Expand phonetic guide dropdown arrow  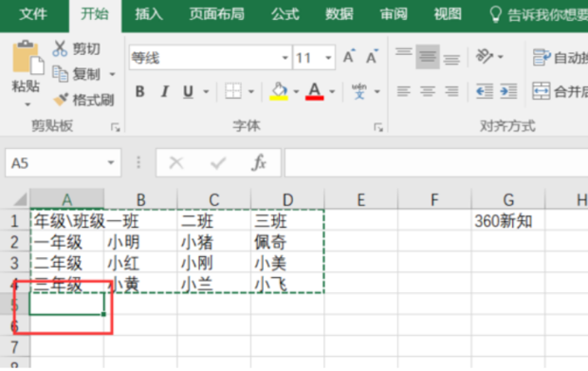377,91
